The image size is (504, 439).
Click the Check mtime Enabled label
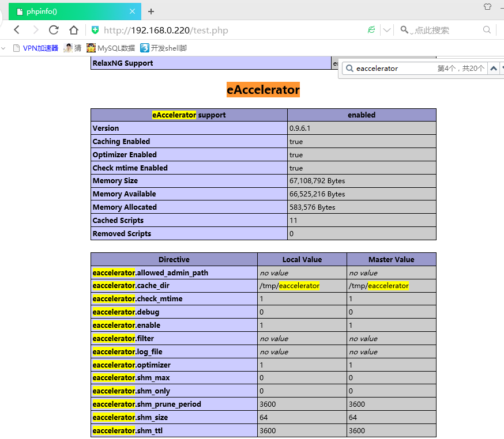pyautogui.click(x=130, y=168)
